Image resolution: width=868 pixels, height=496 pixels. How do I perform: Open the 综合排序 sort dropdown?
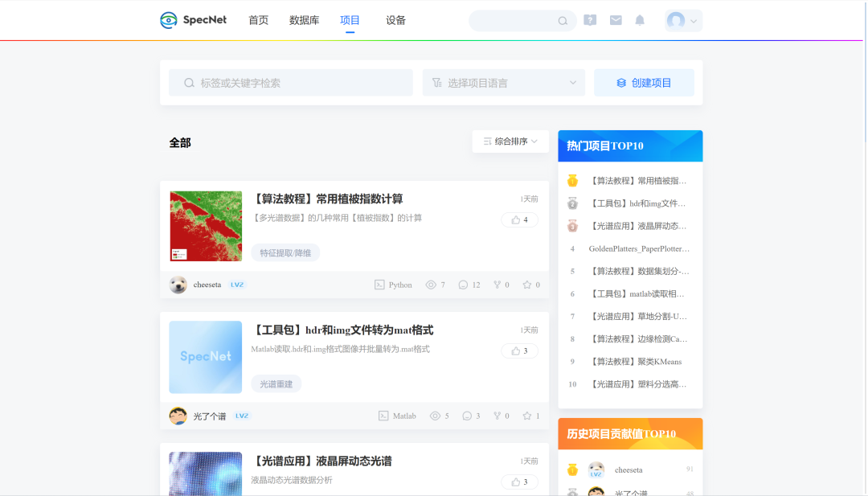pos(510,141)
